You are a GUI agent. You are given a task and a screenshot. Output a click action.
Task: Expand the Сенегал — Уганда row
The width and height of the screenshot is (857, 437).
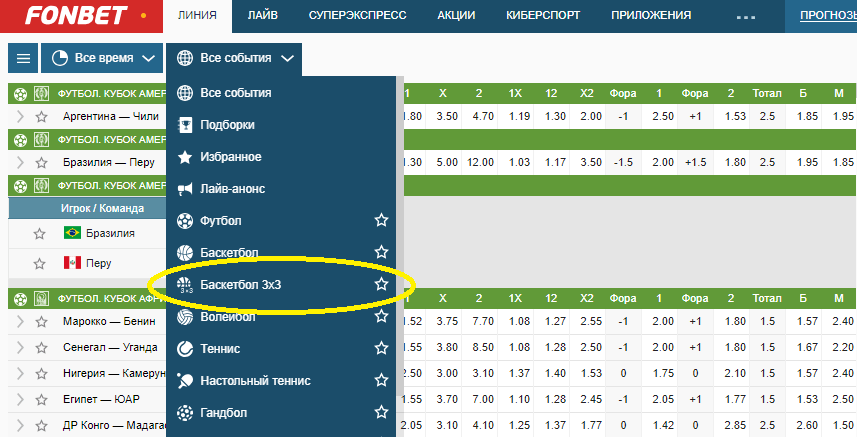pyautogui.click(x=20, y=347)
